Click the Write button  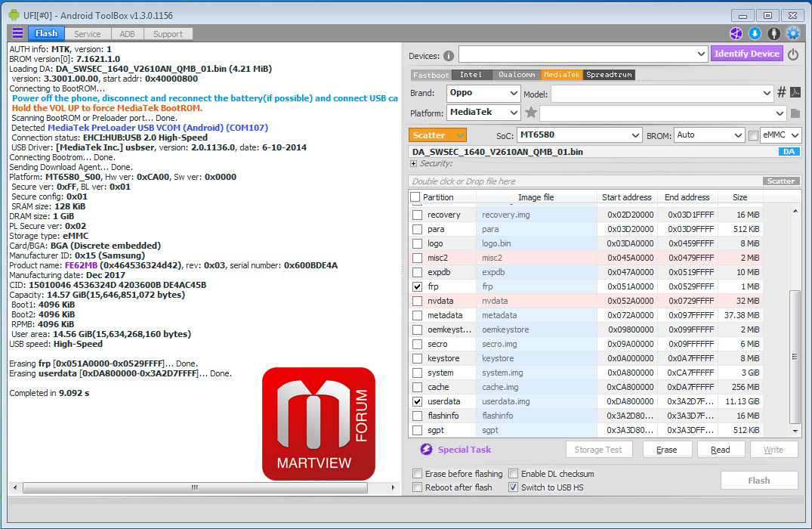click(x=773, y=450)
